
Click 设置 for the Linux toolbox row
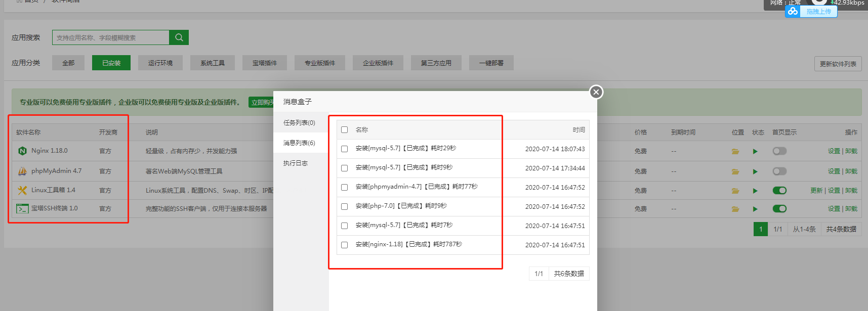[x=834, y=191]
